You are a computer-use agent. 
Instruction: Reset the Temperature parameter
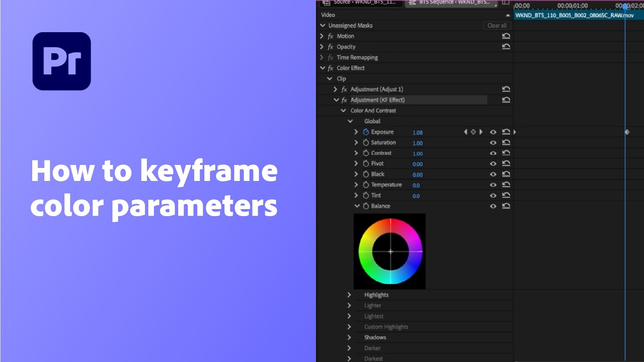506,185
